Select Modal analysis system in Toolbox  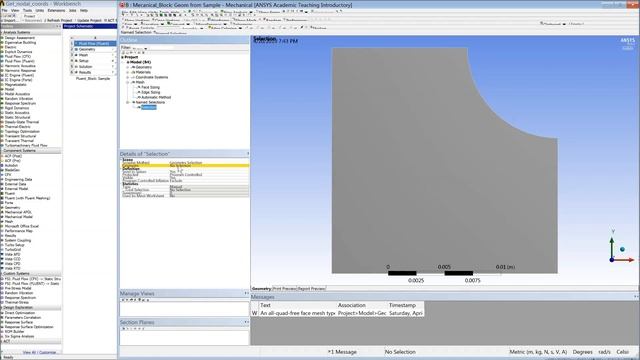pyautogui.click(x=9, y=89)
